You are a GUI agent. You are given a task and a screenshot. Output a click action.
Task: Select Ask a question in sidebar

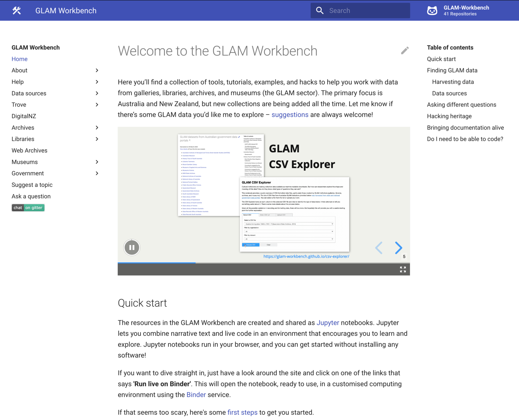point(31,196)
